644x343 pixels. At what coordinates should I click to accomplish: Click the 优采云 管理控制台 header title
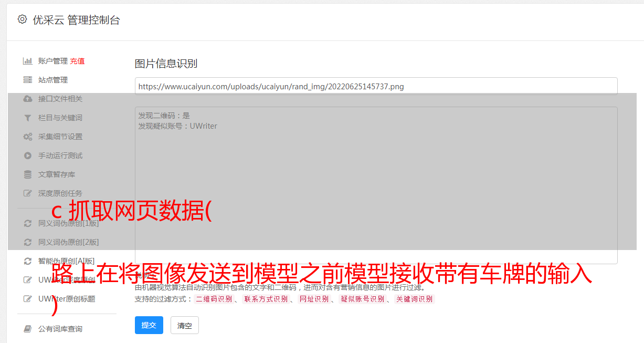coord(76,20)
